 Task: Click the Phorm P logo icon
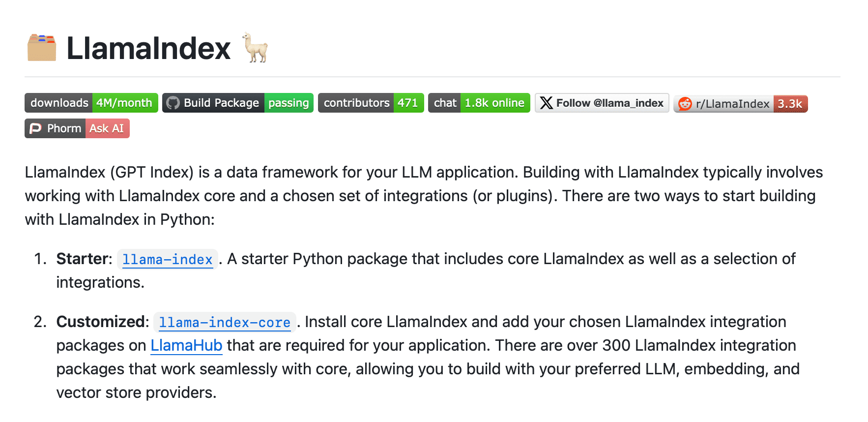click(x=35, y=128)
